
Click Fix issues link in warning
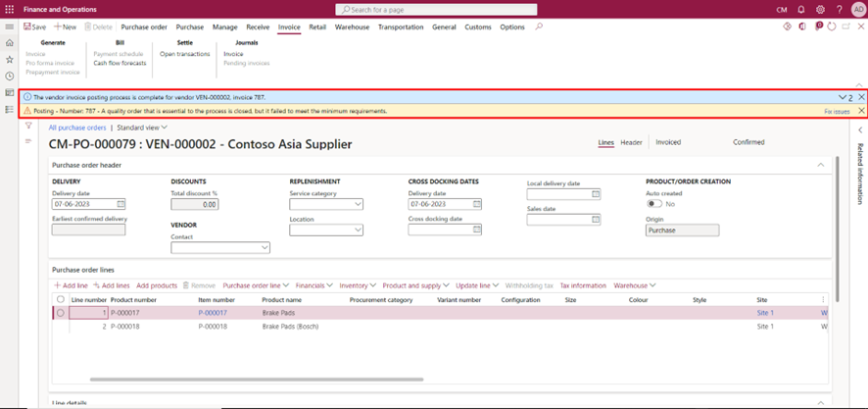pos(837,111)
